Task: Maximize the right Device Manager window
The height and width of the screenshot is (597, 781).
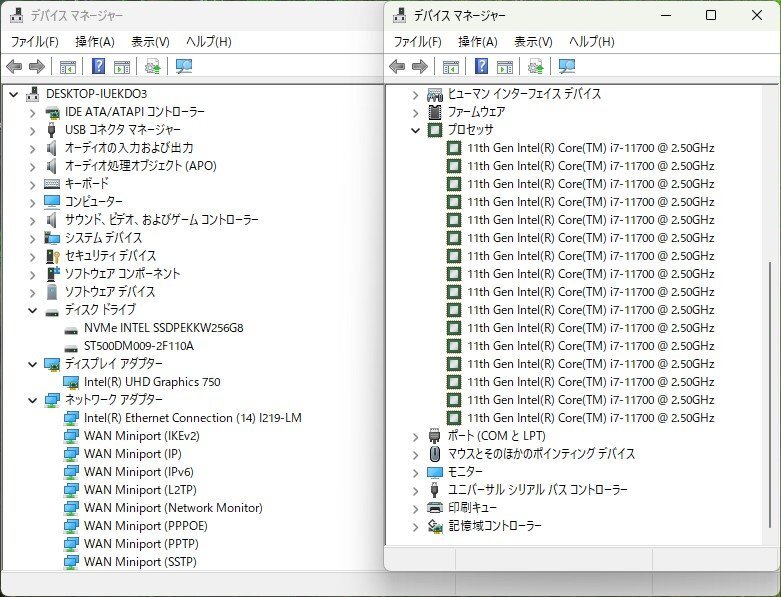Action: (711, 15)
